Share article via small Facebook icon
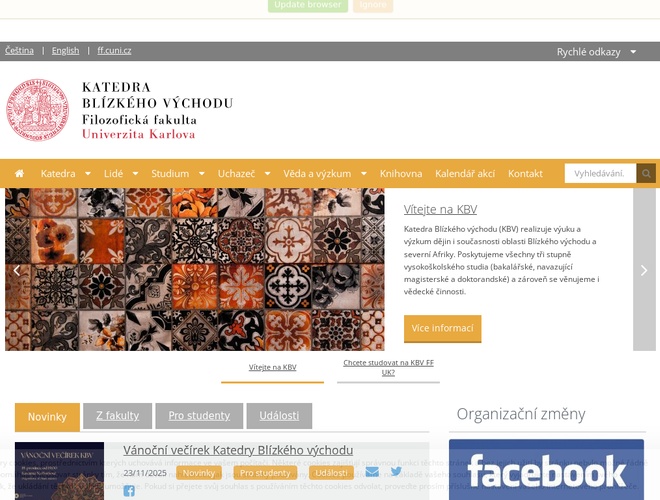 coord(129,491)
